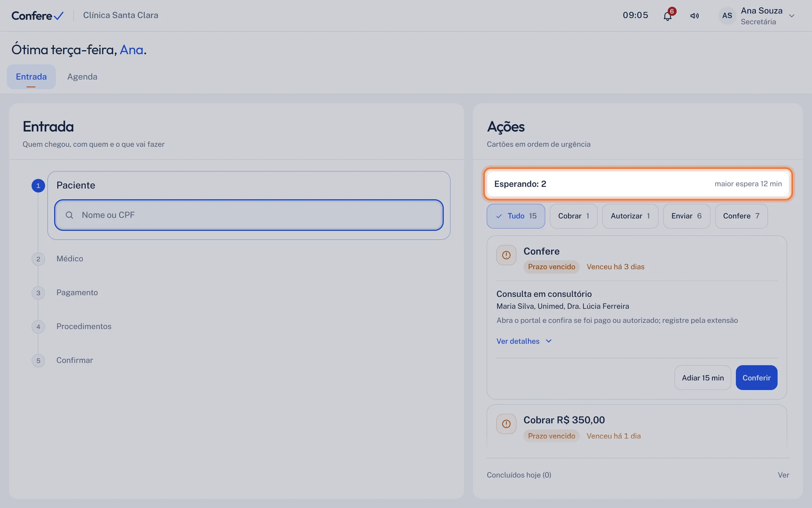
Task: Open the Esperando: 2 waiting banner
Action: pos(638,184)
